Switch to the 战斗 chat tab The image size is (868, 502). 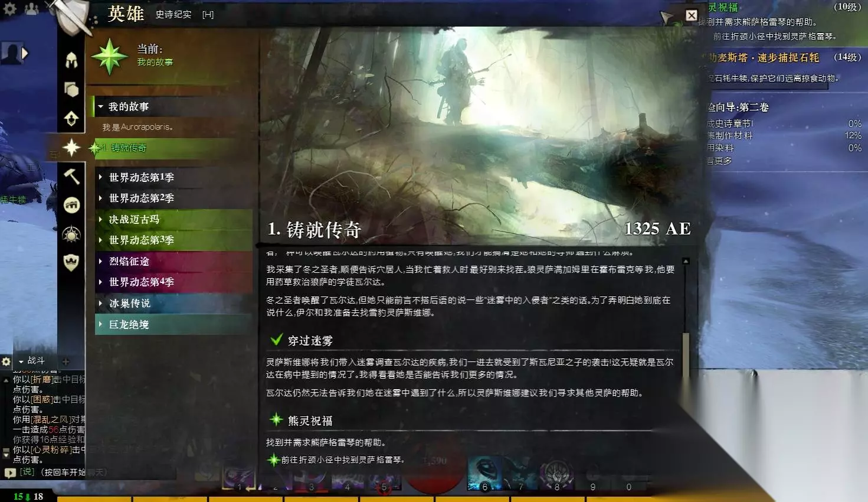(36, 361)
